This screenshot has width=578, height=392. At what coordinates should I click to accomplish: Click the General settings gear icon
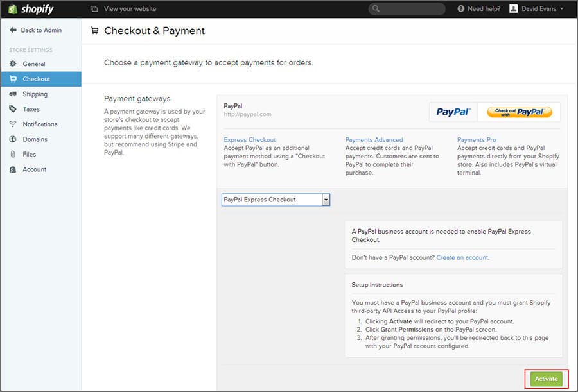(13, 64)
